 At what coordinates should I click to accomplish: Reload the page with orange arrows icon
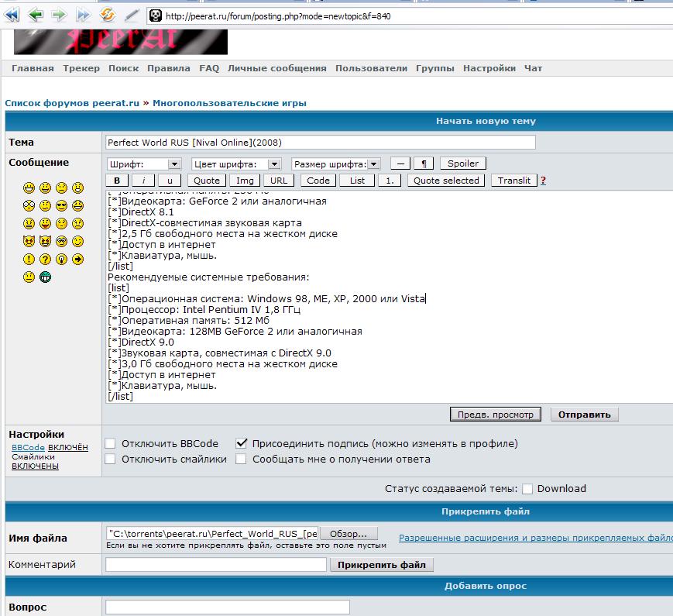click(x=107, y=15)
